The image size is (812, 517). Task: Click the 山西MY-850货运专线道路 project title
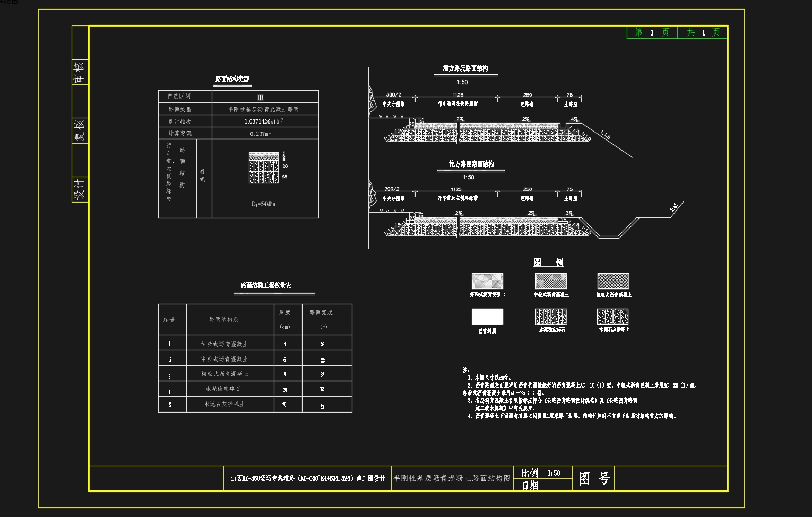click(x=308, y=478)
